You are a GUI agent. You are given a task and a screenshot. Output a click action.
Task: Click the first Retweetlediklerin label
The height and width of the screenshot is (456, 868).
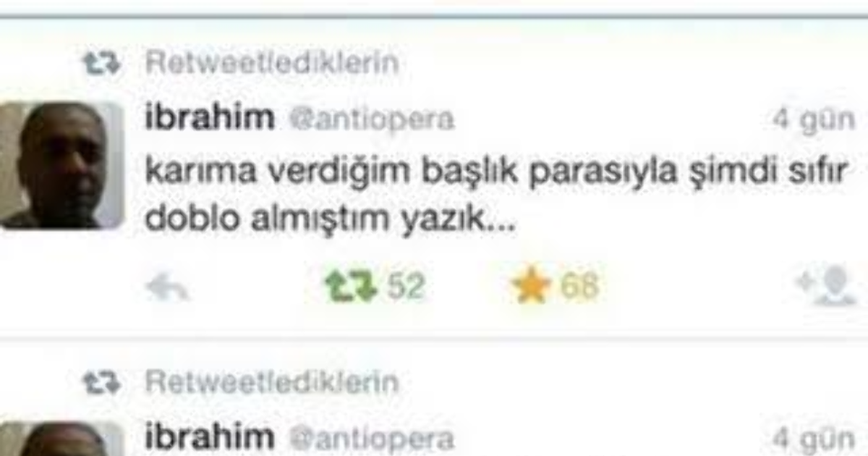pos(272,64)
